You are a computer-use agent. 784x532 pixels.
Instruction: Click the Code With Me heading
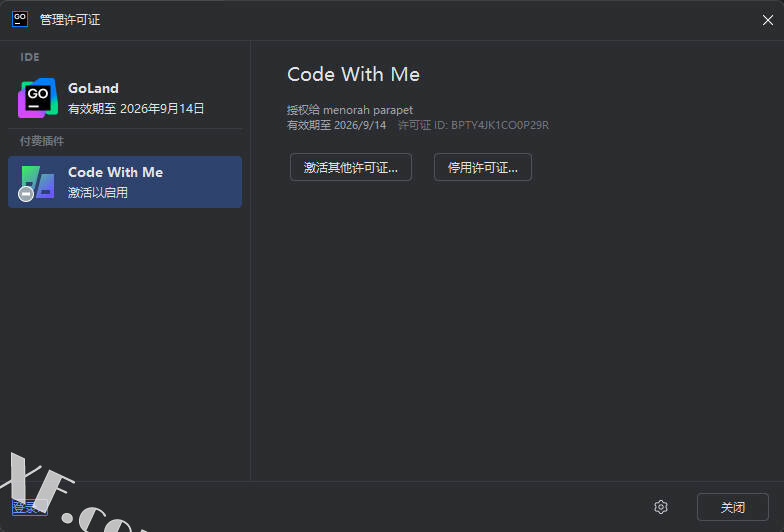point(354,74)
